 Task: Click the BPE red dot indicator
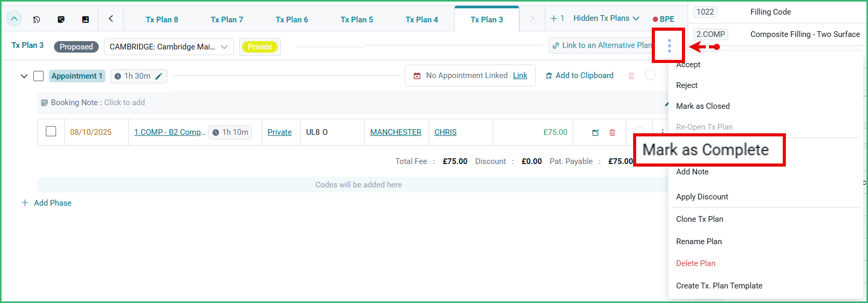pyautogui.click(x=655, y=19)
